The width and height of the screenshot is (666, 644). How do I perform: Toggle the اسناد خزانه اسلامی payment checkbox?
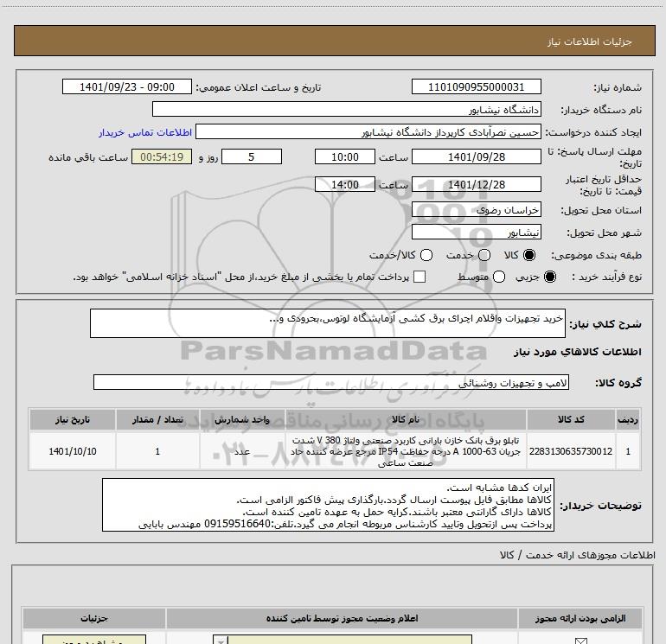[x=419, y=277]
